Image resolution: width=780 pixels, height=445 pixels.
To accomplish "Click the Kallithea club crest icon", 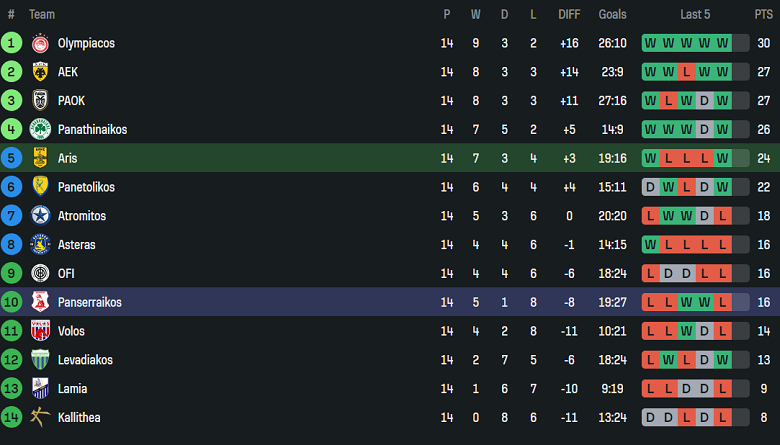I will (40, 417).
